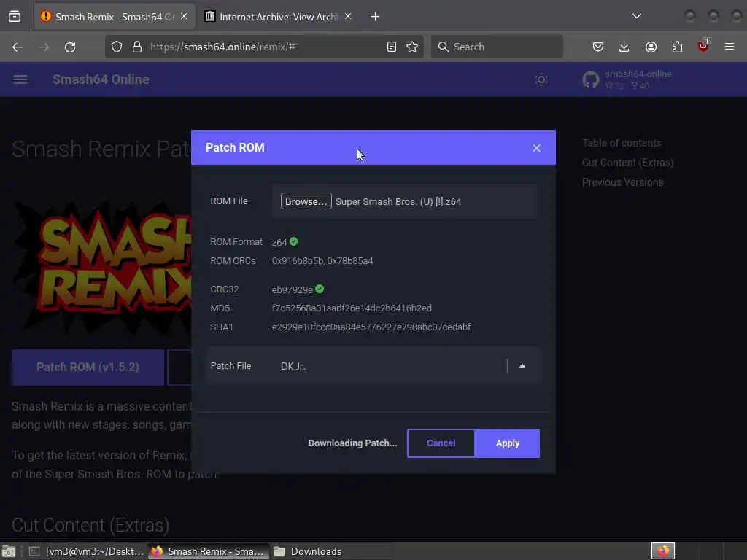Close the Smash Remix tab
The image size is (747, 560).
[x=184, y=17]
